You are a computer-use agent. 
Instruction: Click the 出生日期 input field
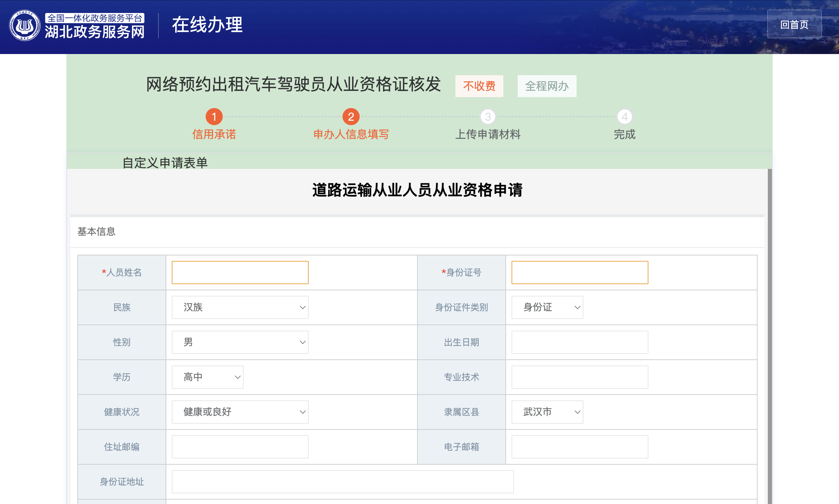coord(580,342)
